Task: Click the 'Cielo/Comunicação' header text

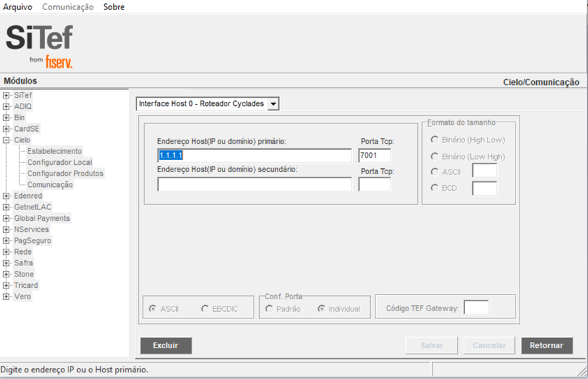Action: [541, 82]
